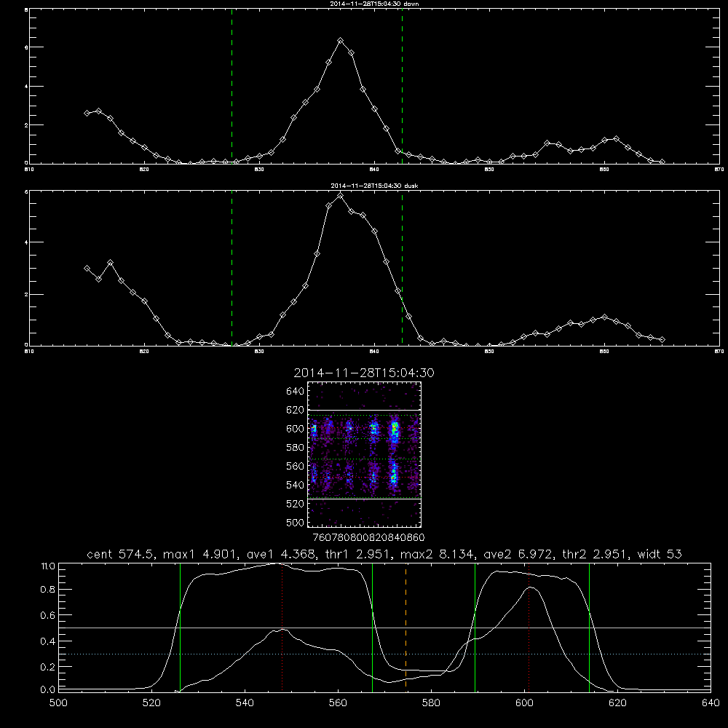The image size is (728, 728).
Task: Click the '560' y-axis label beside the spectrogram
Action: click(296, 466)
